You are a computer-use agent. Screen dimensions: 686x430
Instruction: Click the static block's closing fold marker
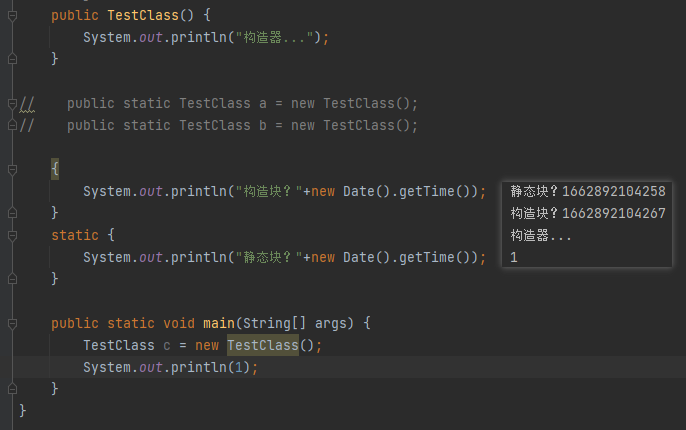[12, 279]
